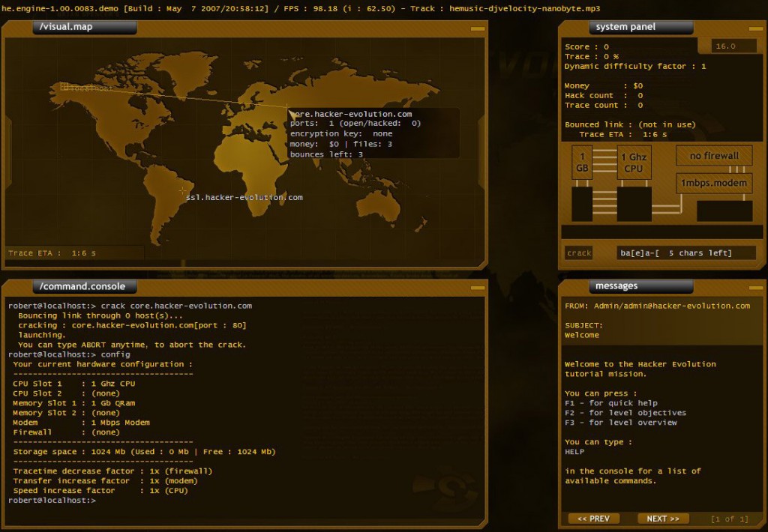This screenshot has height=532, width=768.
Task: Click the empty memory slot below 1 GB
Action: click(582, 204)
